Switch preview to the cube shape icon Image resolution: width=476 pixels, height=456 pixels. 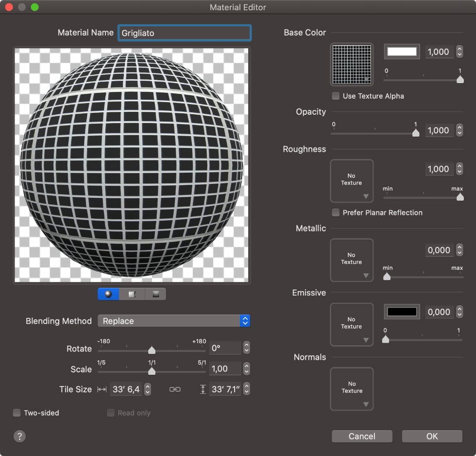(132, 294)
